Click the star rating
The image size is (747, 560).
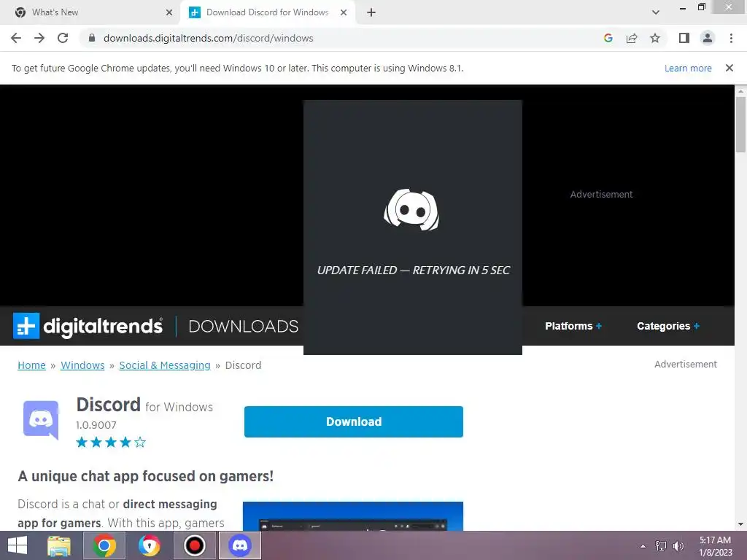pyautogui.click(x=111, y=443)
